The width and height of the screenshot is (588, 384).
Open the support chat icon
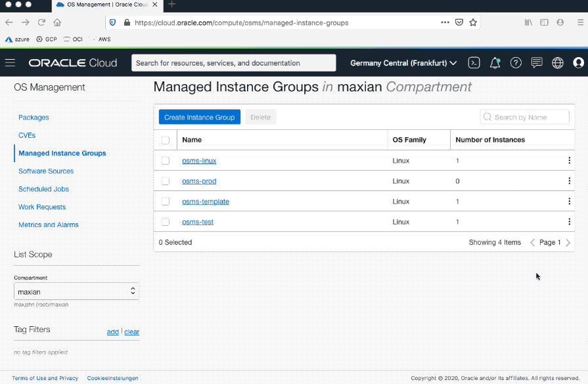click(537, 63)
